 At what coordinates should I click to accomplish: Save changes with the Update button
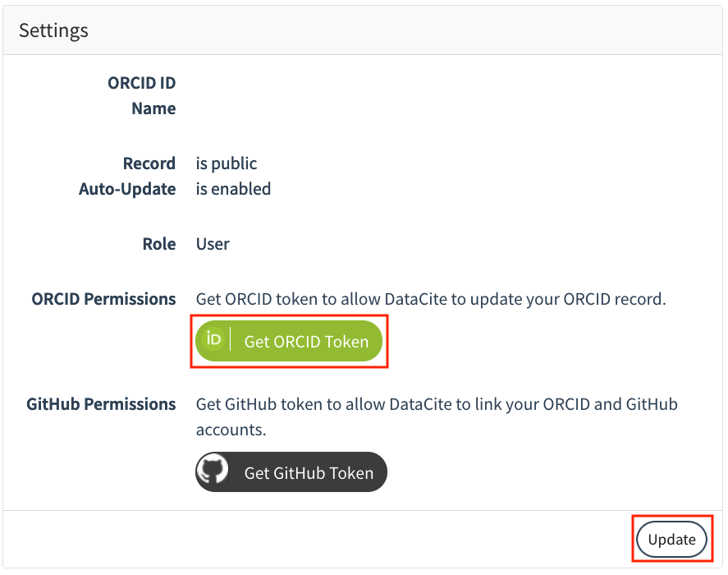click(671, 539)
